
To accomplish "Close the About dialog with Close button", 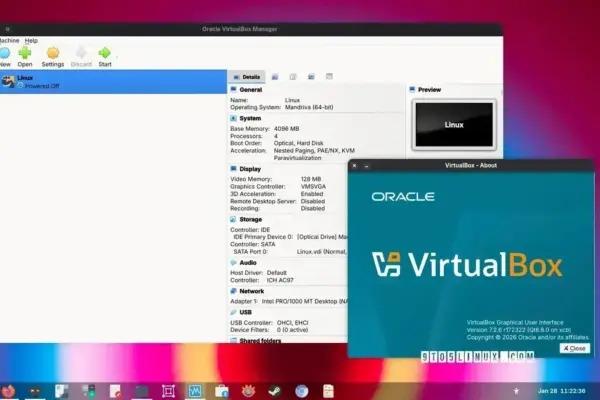I will click(574, 348).
